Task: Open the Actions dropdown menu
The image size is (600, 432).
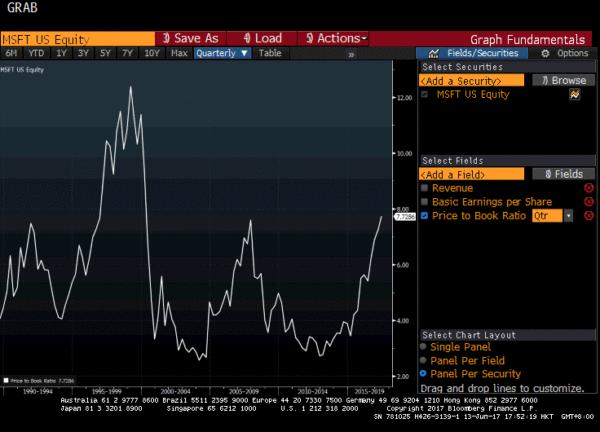Action: (336, 38)
